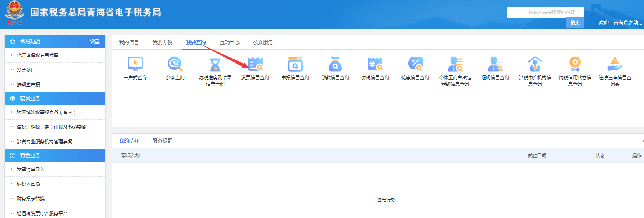
Task: Open 涉税专业服务机构管理套餐
Action: click(x=45, y=142)
